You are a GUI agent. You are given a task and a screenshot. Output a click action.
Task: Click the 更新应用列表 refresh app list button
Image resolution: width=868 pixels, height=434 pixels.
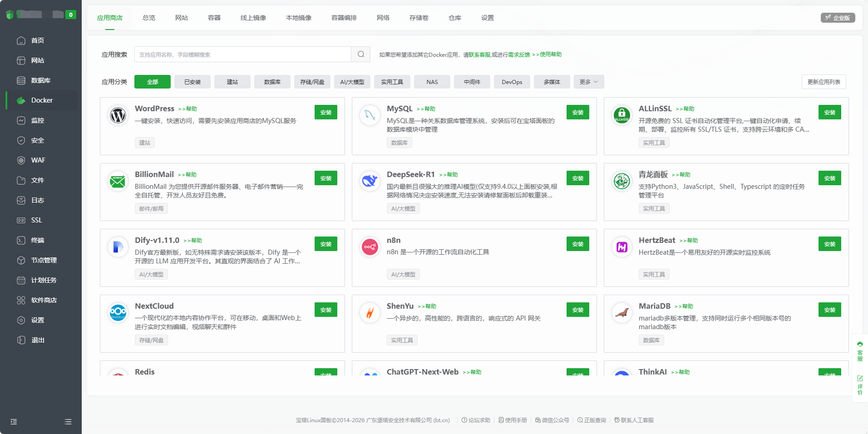click(824, 82)
